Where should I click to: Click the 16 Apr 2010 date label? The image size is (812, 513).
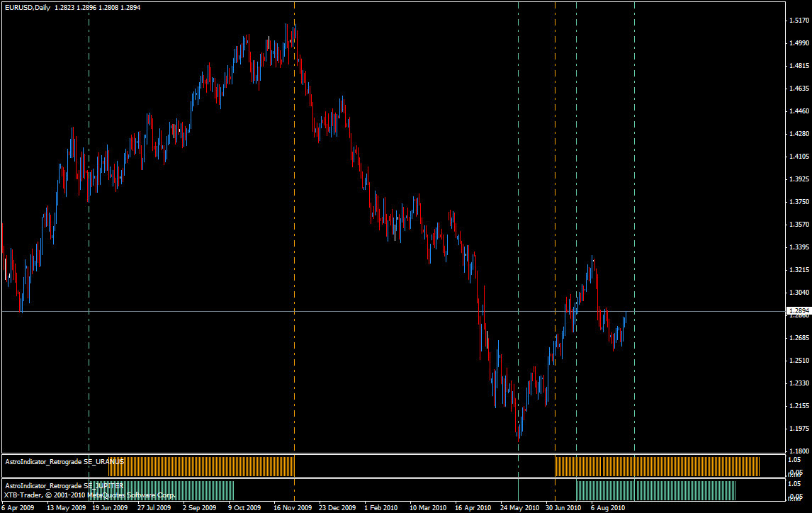pyautogui.click(x=473, y=508)
